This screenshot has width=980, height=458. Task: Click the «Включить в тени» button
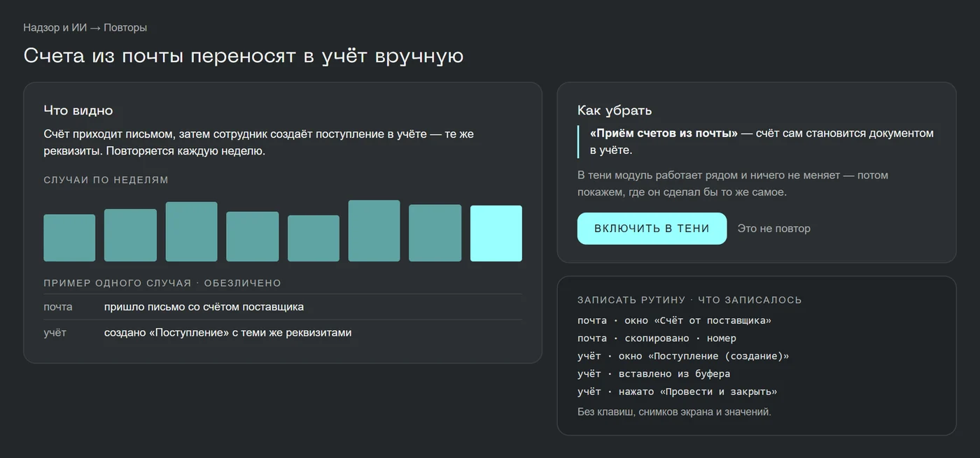click(x=652, y=229)
